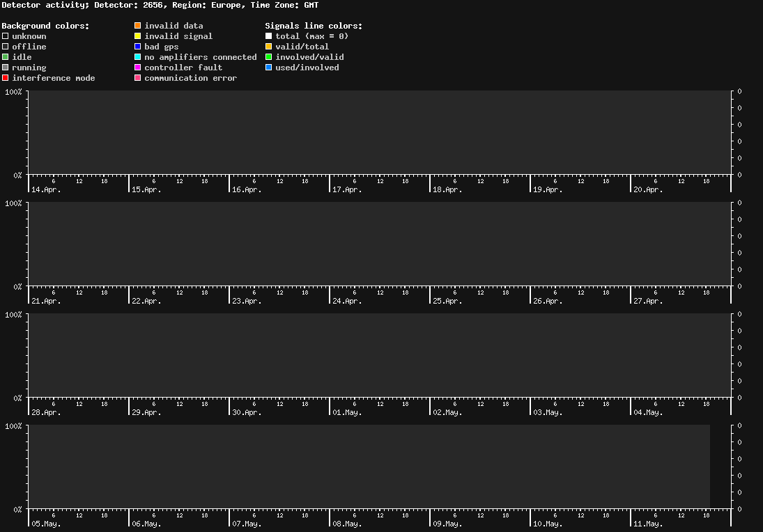Click the 15.Apr. date label
763x532 pixels.
[x=146, y=189]
